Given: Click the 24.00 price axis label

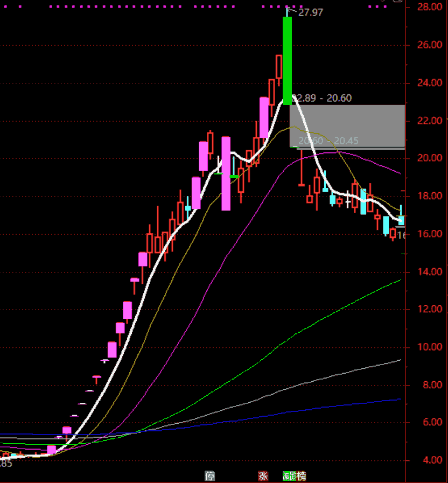Looking at the screenshot, I should click(x=430, y=83).
